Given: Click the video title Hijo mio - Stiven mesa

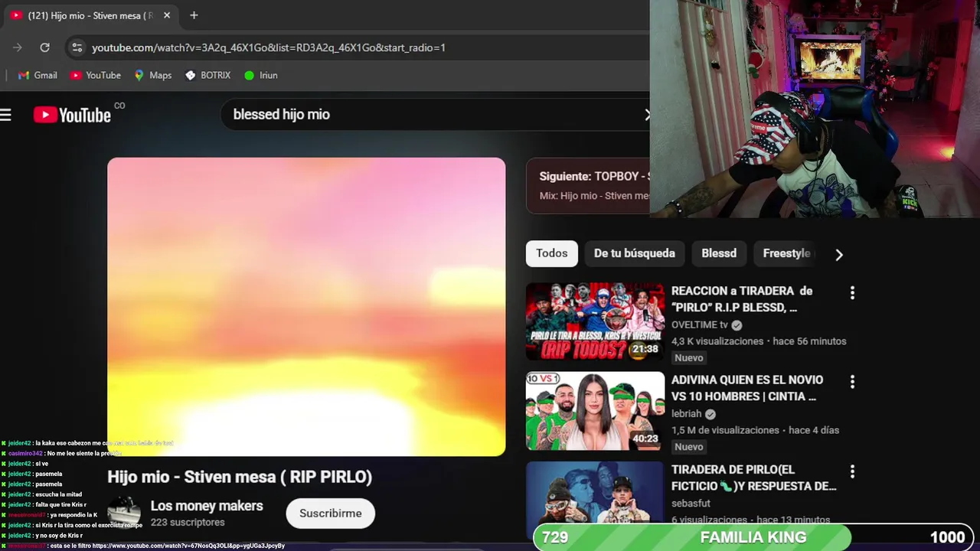Looking at the screenshot, I should (240, 477).
